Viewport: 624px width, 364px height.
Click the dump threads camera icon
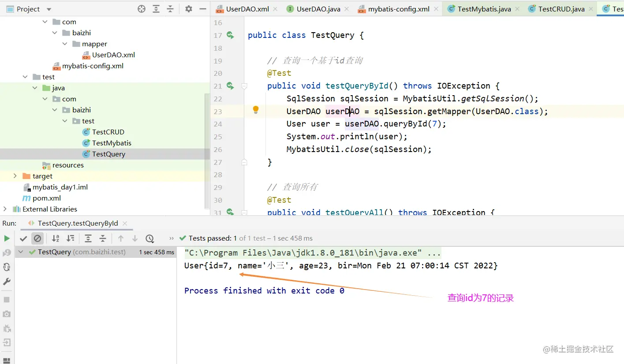pyautogui.click(x=7, y=314)
